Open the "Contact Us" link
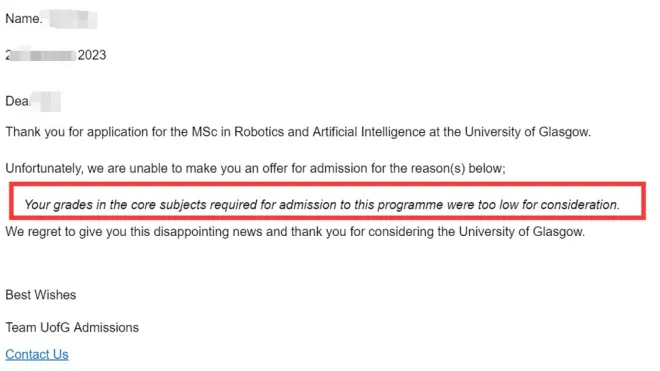The width and height of the screenshot is (660, 371). click(37, 355)
